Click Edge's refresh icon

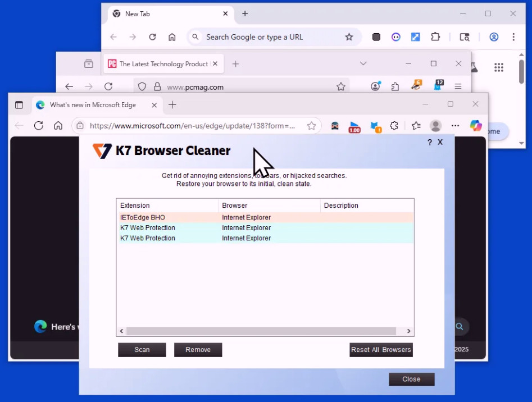(x=39, y=126)
